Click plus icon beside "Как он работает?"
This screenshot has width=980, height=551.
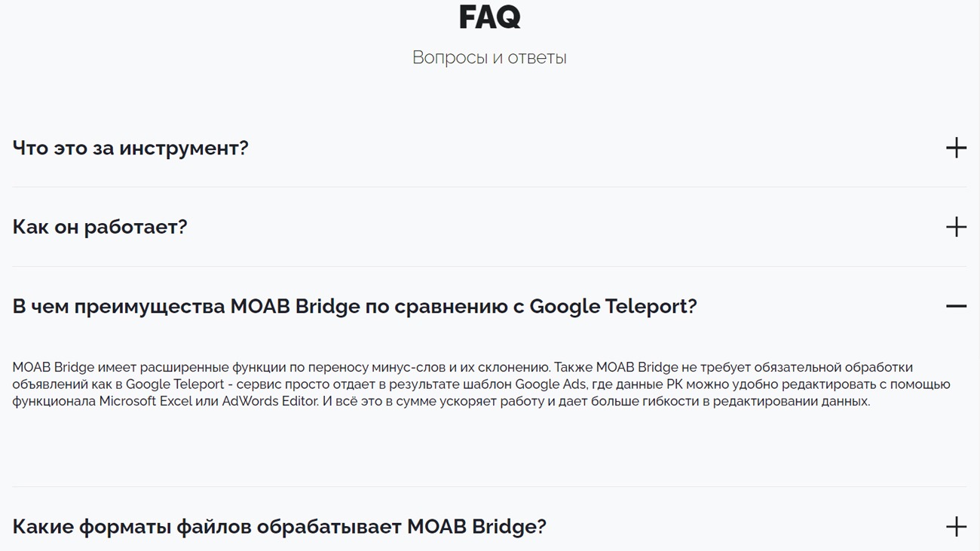click(956, 227)
